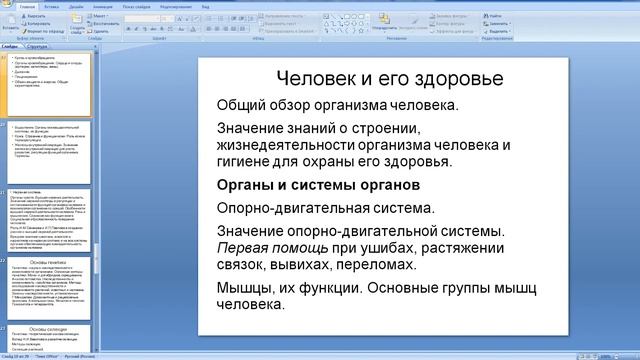The width and height of the screenshot is (640, 360).
Task: Click the Increase Font Size icon
Action: point(179,19)
